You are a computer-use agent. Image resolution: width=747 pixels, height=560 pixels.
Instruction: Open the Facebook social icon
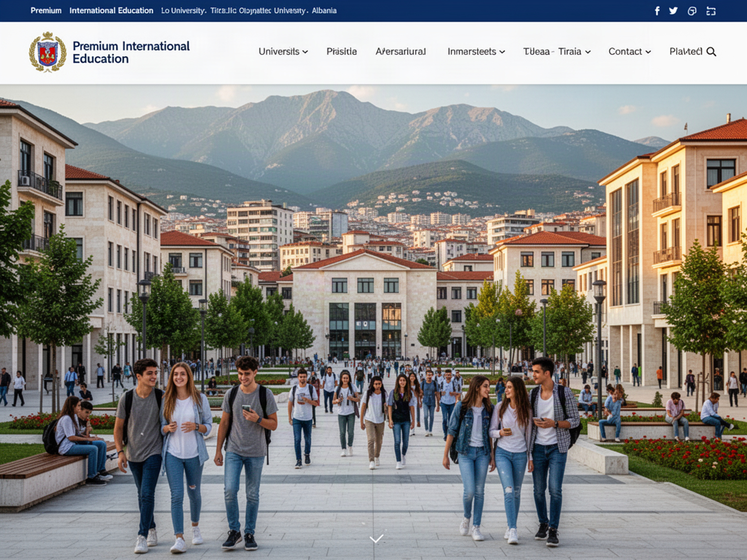coord(657,11)
